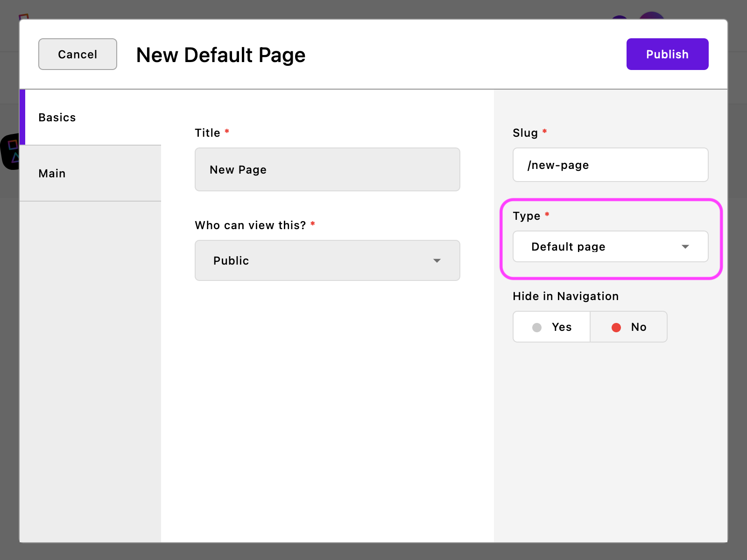This screenshot has width=747, height=560.
Task: Select No under Hide in Navigation
Action: [628, 327]
